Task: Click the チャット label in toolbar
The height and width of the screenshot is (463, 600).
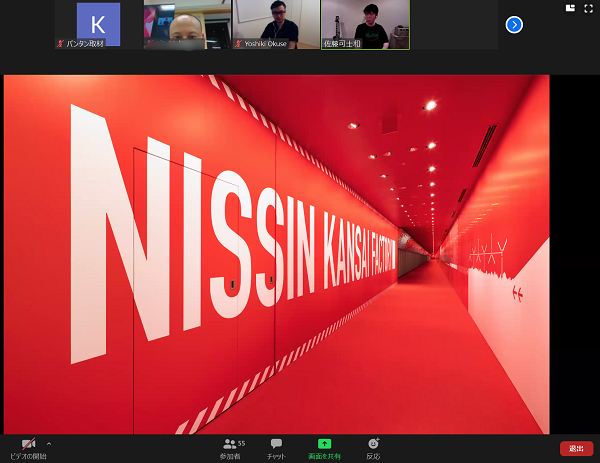Action: 276,456
